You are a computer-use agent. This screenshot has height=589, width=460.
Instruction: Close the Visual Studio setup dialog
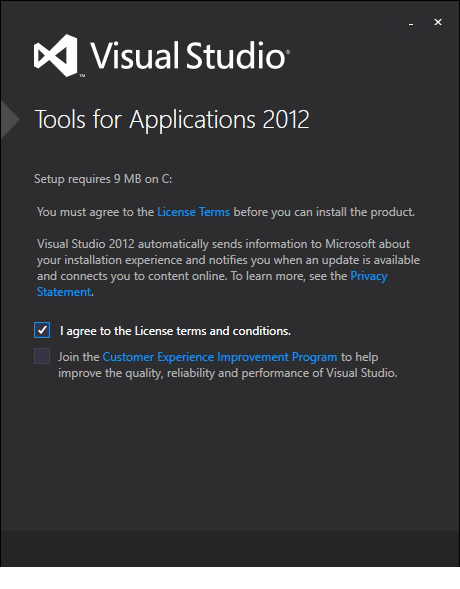438,22
